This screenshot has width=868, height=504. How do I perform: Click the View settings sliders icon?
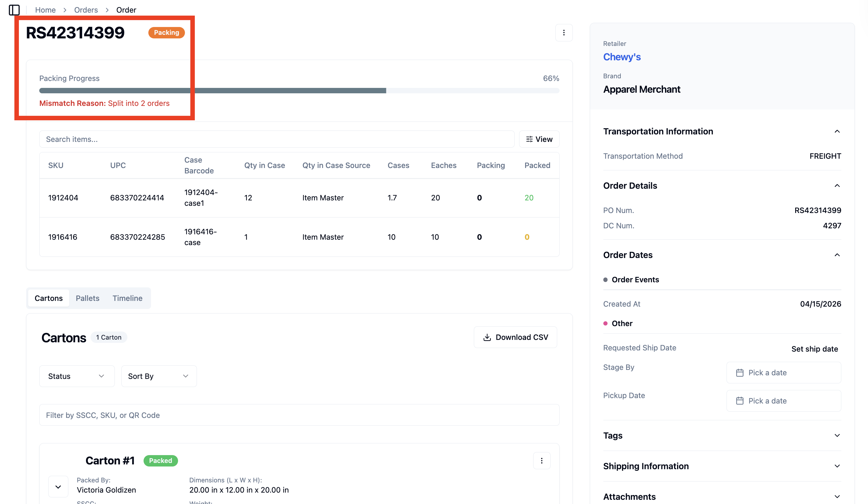(x=529, y=139)
